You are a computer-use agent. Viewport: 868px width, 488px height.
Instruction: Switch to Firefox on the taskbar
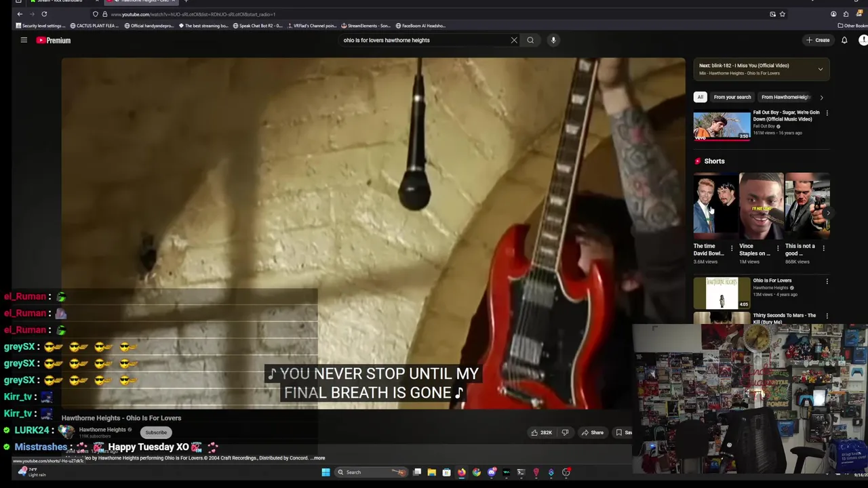tap(462, 472)
